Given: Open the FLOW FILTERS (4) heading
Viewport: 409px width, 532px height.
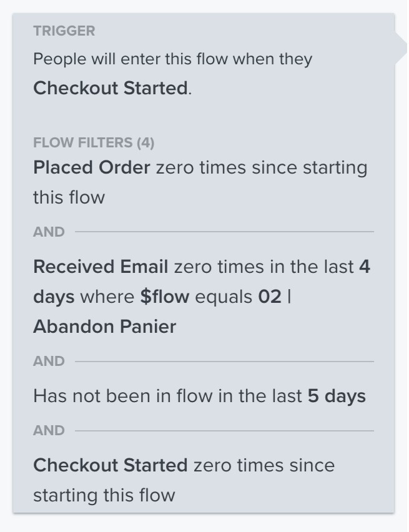Looking at the screenshot, I should point(94,142).
